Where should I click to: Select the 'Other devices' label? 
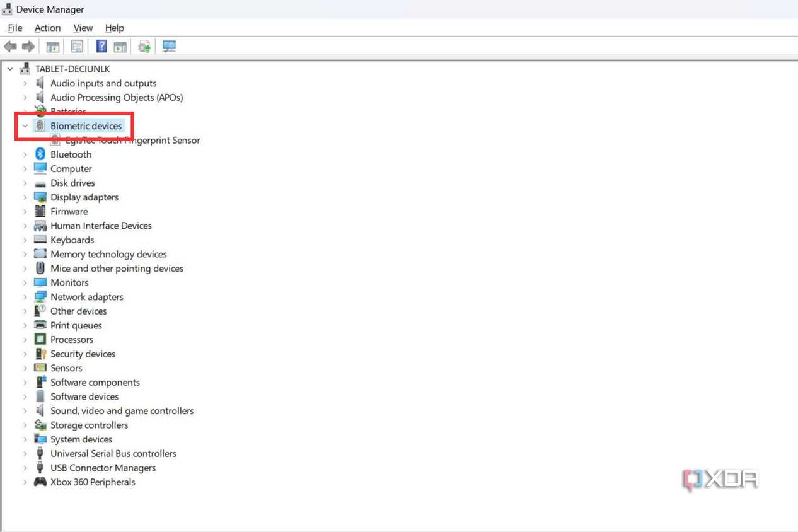pos(79,311)
